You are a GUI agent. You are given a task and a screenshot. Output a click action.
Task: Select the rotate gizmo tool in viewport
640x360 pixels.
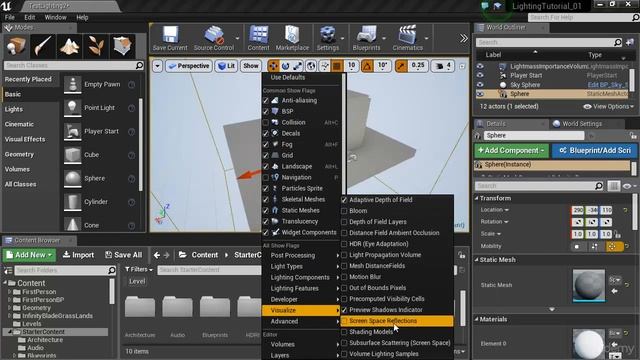click(286, 66)
